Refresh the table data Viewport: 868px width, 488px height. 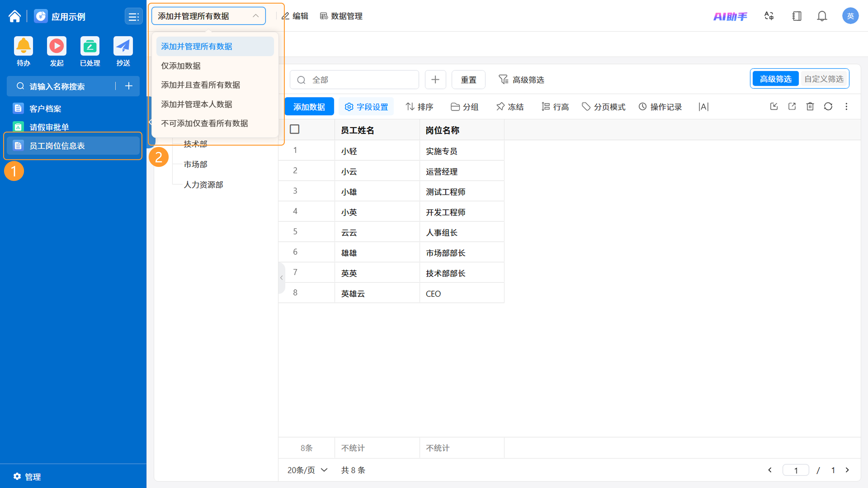click(x=828, y=107)
